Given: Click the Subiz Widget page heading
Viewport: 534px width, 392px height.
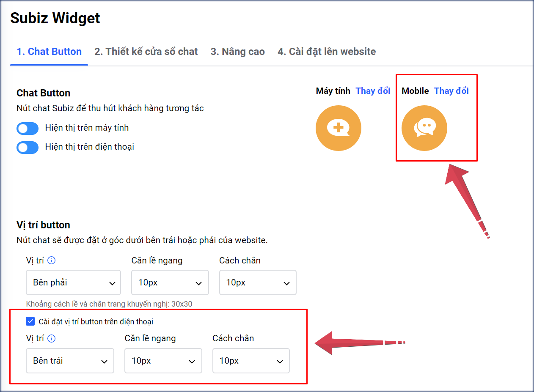Looking at the screenshot, I should (55, 18).
